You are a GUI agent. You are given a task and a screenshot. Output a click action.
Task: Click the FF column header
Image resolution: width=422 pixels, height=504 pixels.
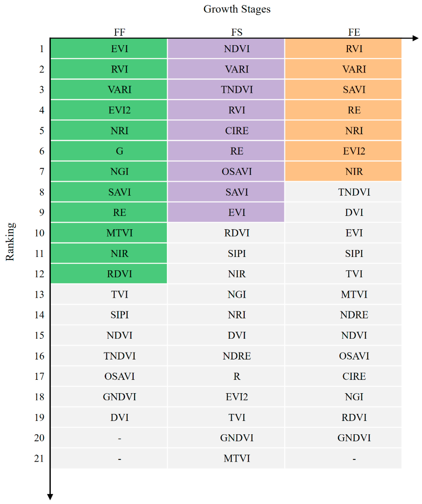[x=119, y=32]
